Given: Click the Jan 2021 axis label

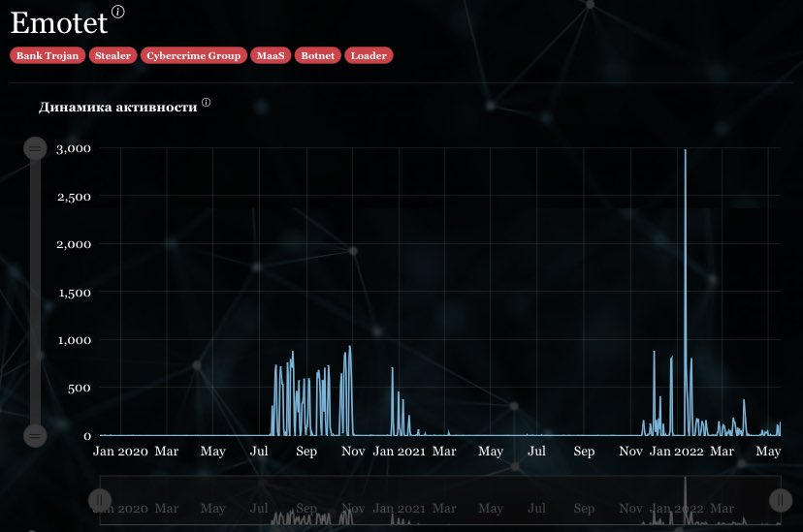Looking at the screenshot, I should pos(399,452).
